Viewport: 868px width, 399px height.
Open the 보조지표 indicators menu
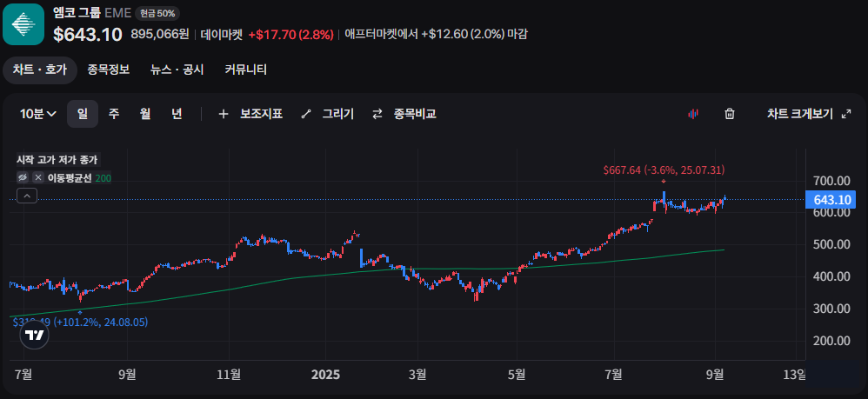click(250, 114)
